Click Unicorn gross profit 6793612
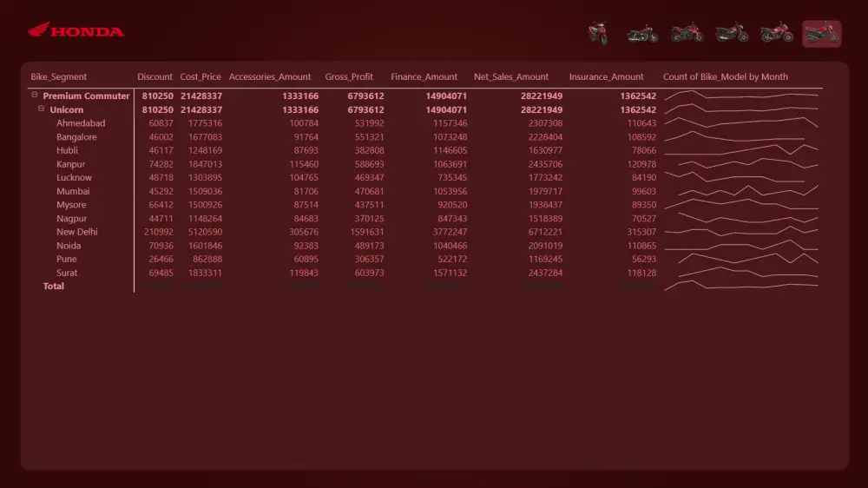Viewport: 868px width, 488px height. pyautogui.click(x=365, y=109)
